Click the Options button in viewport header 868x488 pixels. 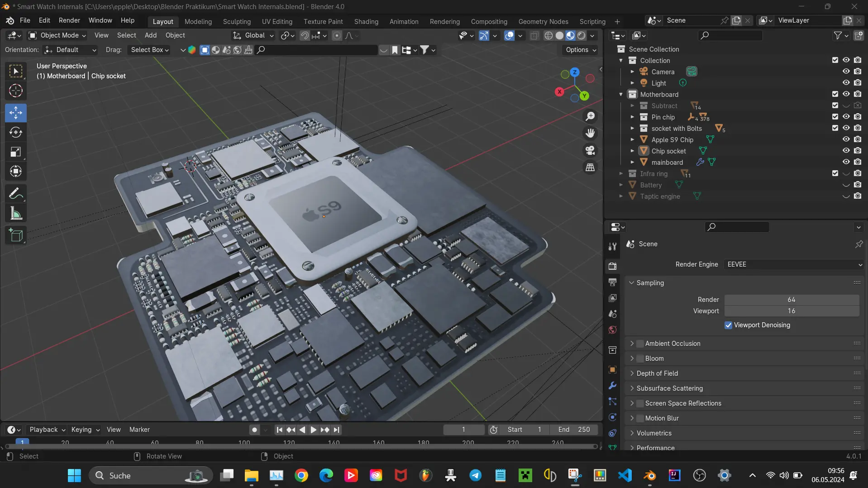(x=581, y=50)
